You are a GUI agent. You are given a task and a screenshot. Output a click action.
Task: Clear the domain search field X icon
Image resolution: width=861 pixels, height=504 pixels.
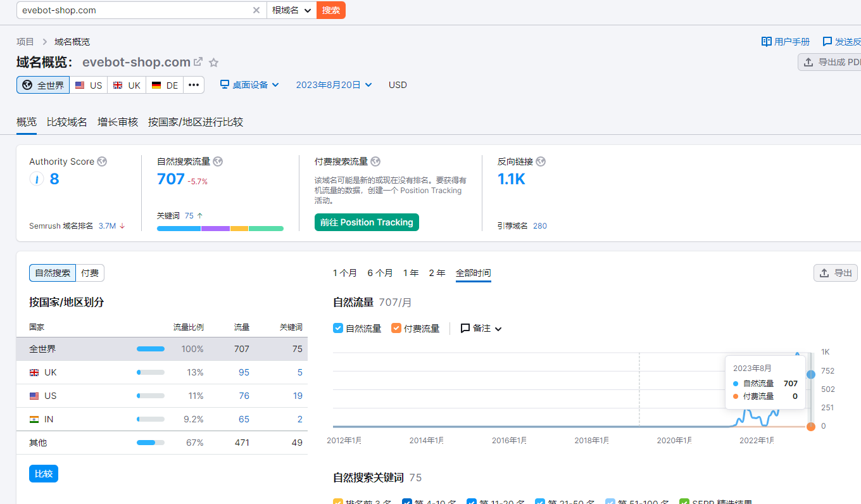tap(256, 10)
